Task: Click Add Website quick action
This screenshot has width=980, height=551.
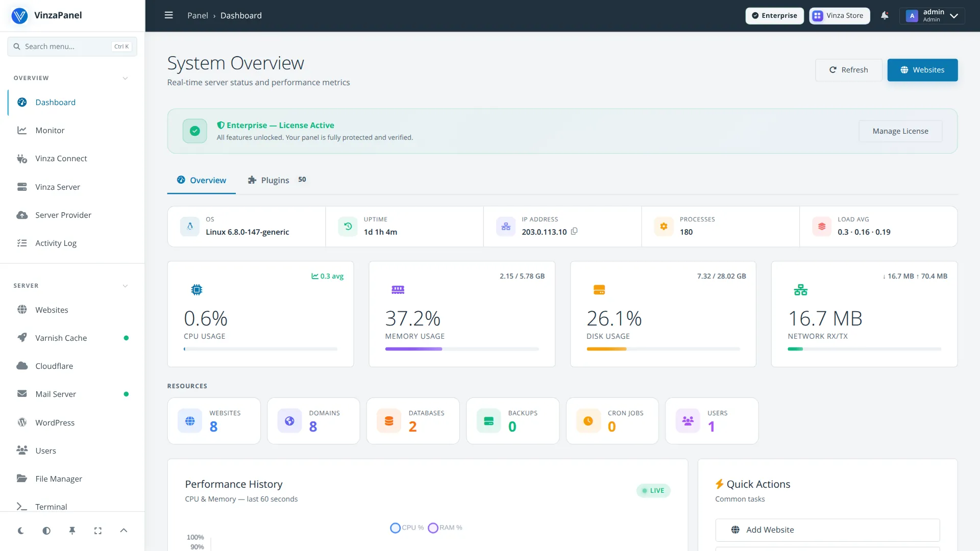Action: point(827,530)
